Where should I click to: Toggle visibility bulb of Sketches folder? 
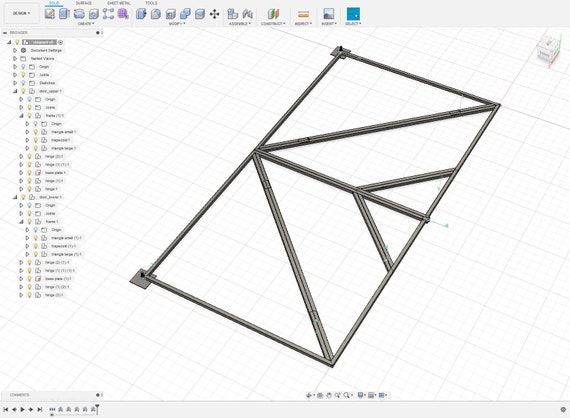coord(23,83)
